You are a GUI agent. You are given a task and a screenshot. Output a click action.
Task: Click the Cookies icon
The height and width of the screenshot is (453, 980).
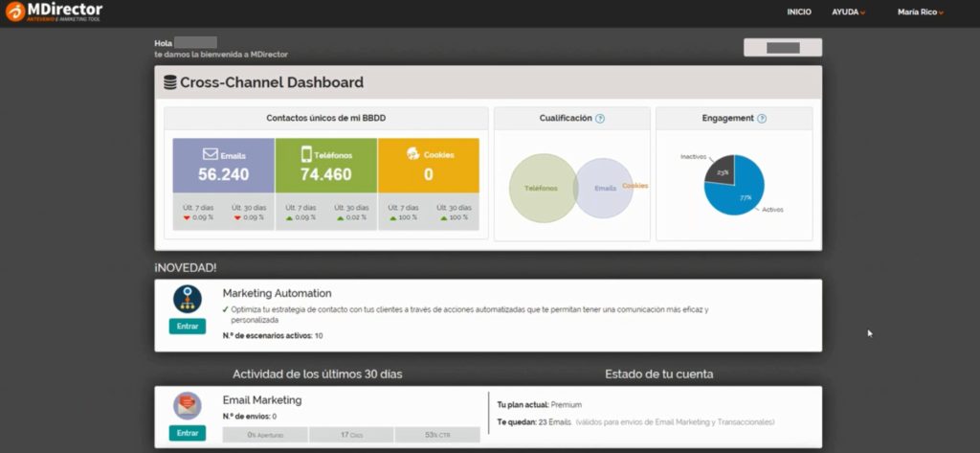point(413,154)
